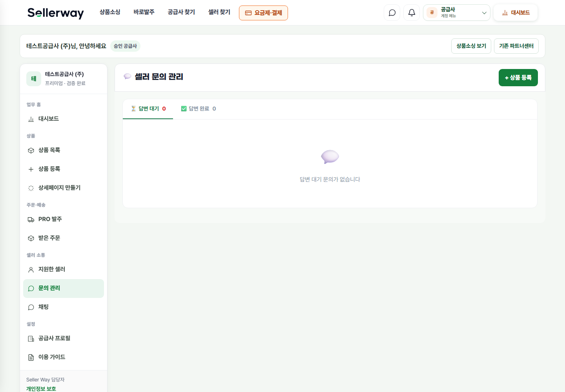Expand the 공급사 계정 메뉴 dropdown
Viewport: 565px width, 392px height.
point(457,13)
